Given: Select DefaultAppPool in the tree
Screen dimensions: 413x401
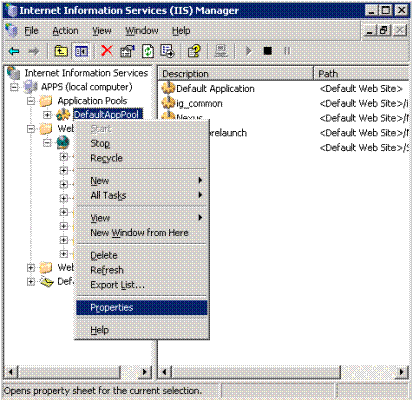Looking at the screenshot, I should tap(107, 115).
